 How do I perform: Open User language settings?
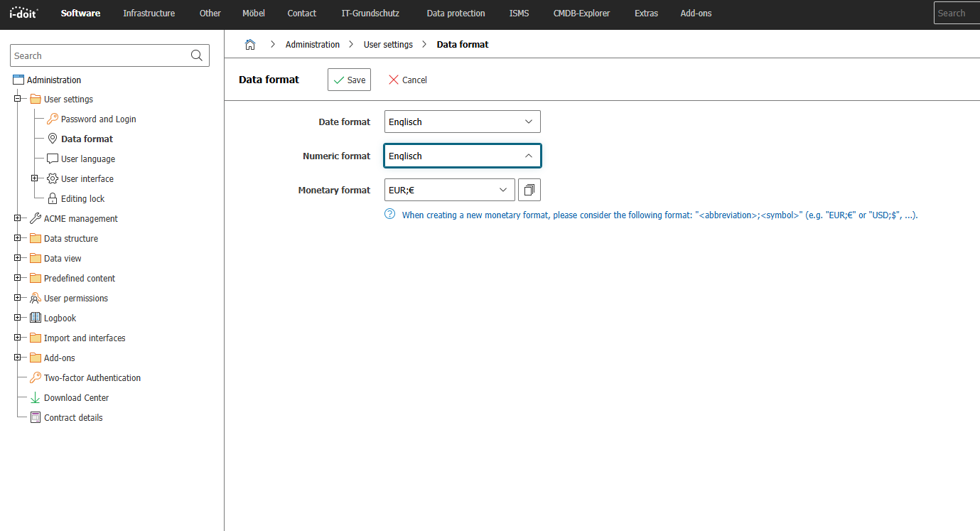(x=88, y=159)
